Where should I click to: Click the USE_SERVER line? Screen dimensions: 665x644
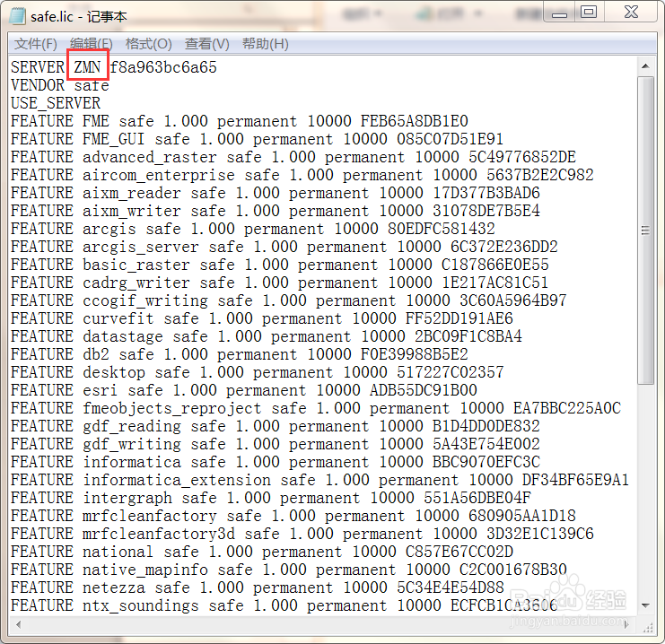[56, 103]
